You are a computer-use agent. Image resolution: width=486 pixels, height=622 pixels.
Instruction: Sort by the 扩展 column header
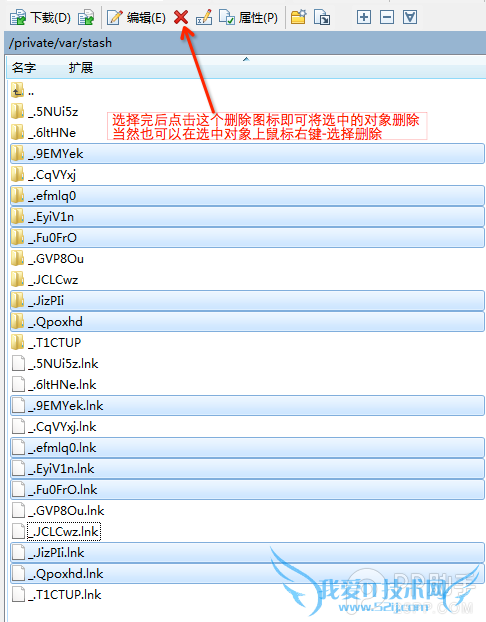click(81, 67)
